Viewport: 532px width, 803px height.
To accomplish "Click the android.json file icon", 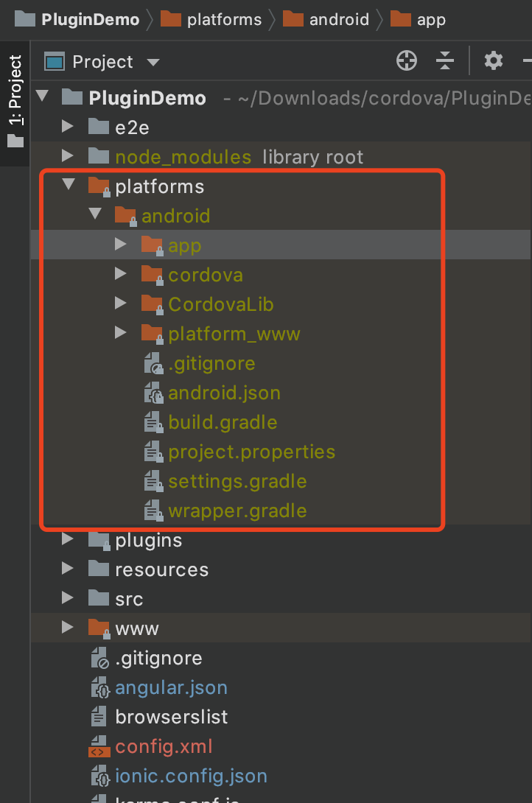I will 153,393.
